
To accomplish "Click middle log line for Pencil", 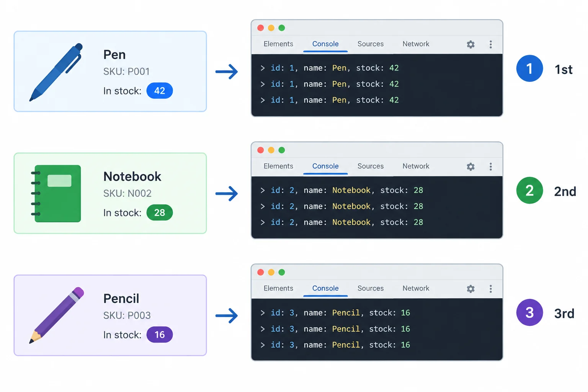I will tap(335, 329).
